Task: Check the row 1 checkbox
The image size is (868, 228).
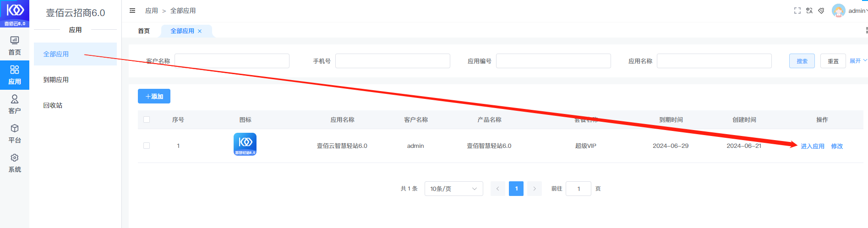Action: (x=147, y=146)
